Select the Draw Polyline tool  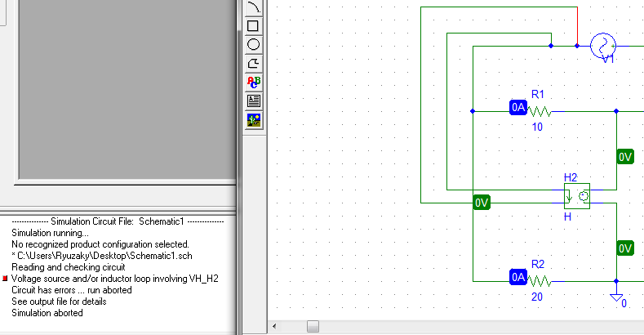[254, 63]
